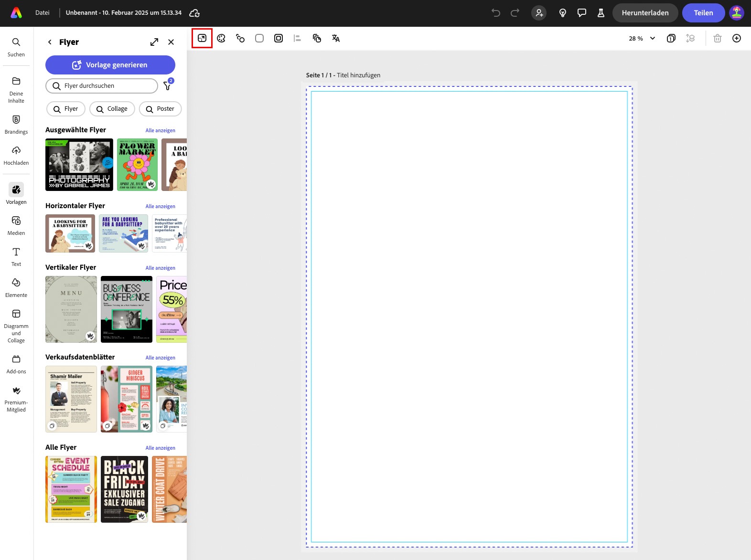Open the comments speech bubble icon

point(582,13)
